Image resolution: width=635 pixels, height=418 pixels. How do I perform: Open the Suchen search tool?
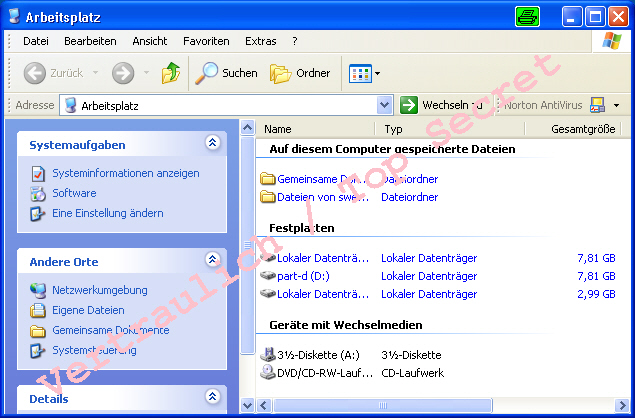coord(226,73)
